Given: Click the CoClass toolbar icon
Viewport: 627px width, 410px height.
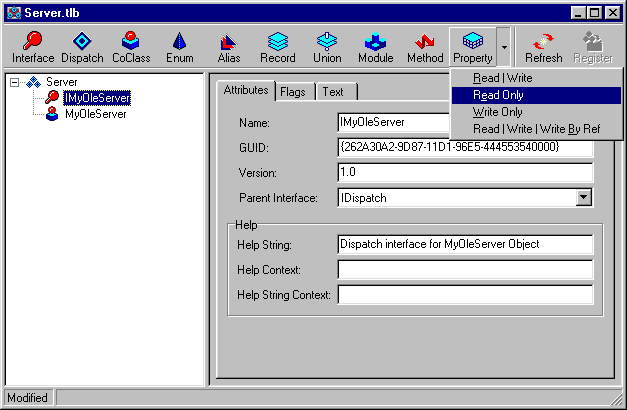Looking at the screenshot, I should [130, 47].
